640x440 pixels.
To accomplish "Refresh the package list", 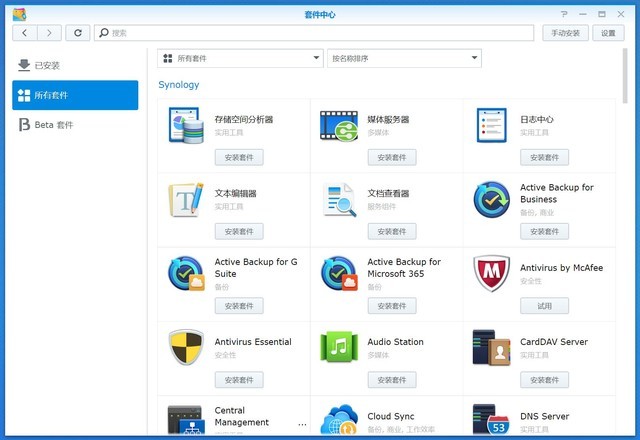I will pyautogui.click(x=78, y=33).
